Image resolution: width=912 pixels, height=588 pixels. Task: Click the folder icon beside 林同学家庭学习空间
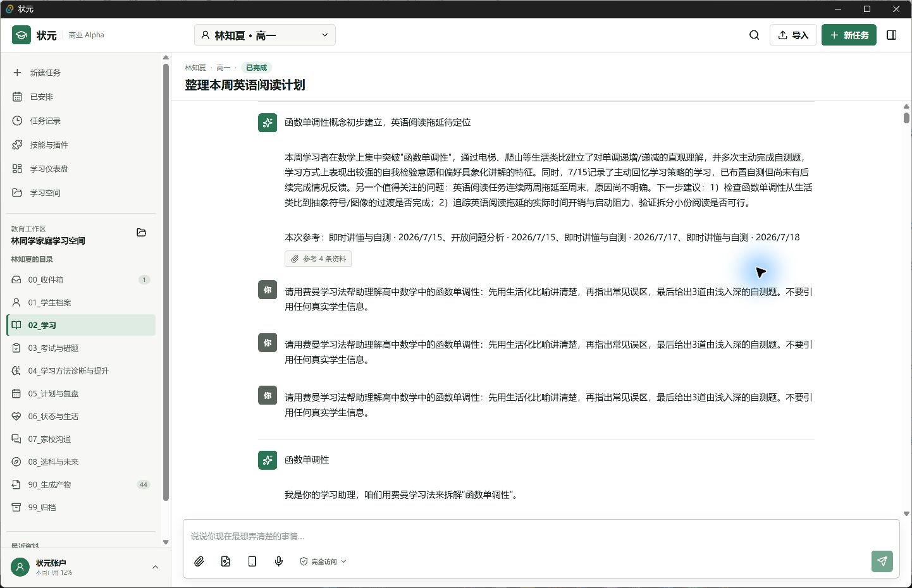pos(142,233)
